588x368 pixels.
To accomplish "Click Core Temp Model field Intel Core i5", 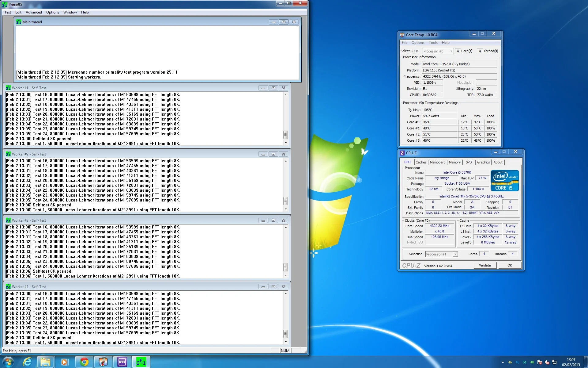I will [x=459, y=64].
